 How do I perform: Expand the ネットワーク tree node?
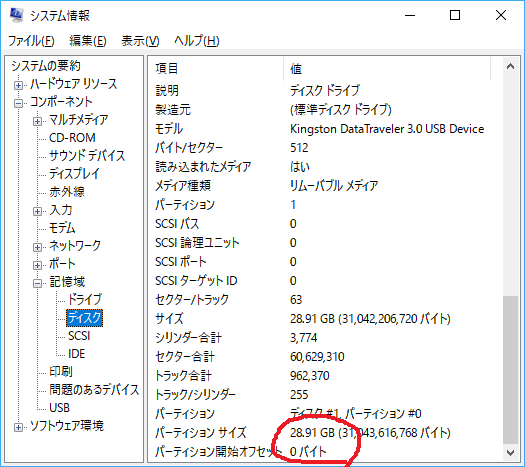click(x=38, y=247)
